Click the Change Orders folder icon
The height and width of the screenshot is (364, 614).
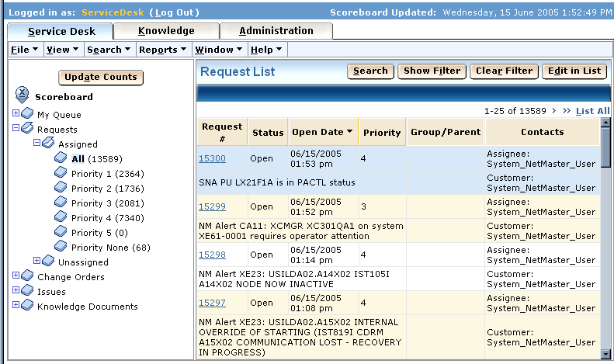28,277
